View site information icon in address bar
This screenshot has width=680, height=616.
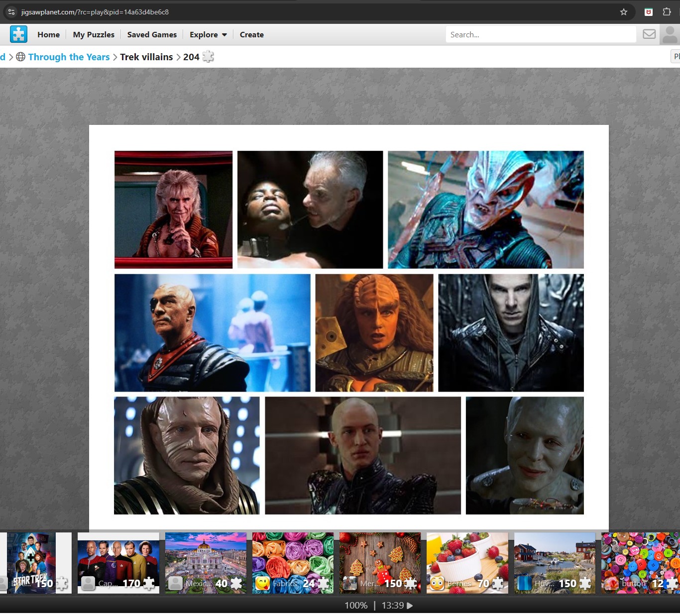[11, 12]
